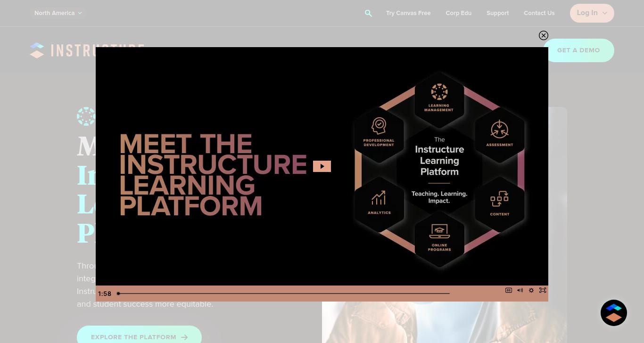The height and width of the screenshot is (343, 644).
Task: Enter fullscreen mode in the video player
Action: (543, 290)
